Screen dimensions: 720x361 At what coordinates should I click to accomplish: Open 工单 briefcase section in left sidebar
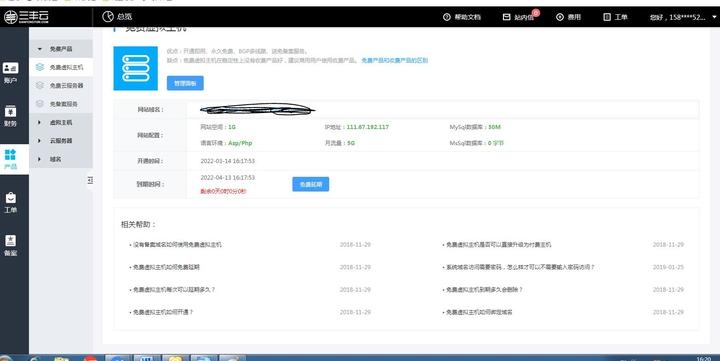tap(10, 202)
